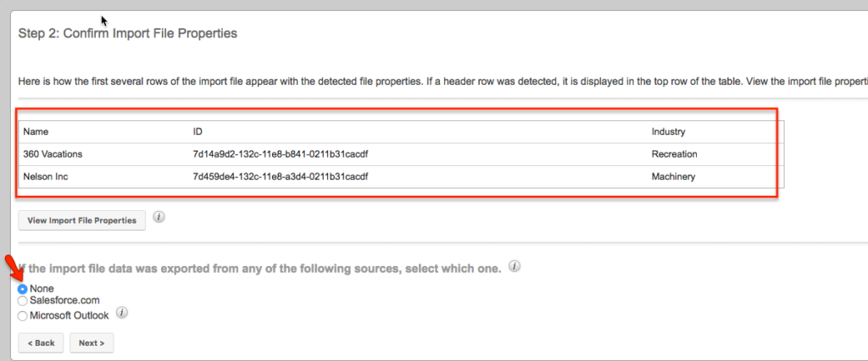Click the import source question text
Viewport: 868px width, 361px height.
(x=260, y=269)
